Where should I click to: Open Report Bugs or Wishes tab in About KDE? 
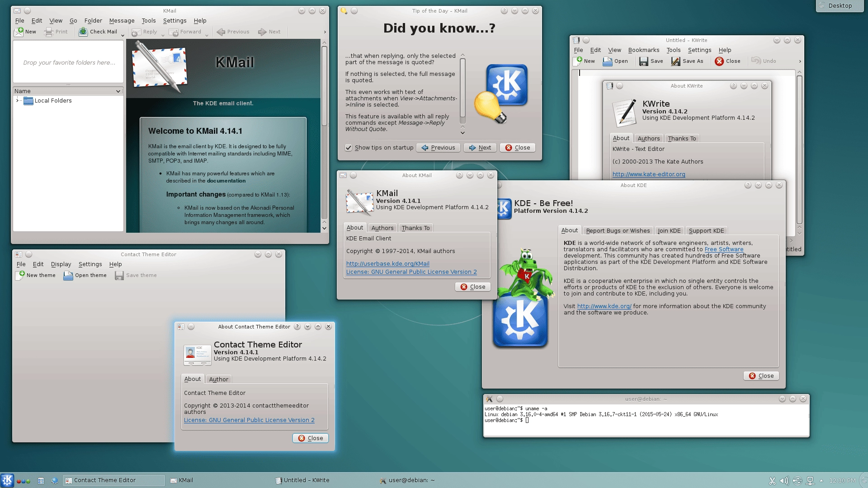coord(618,231)
